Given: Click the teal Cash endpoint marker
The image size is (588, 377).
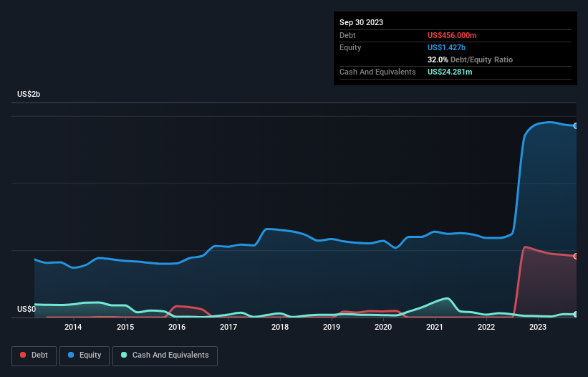Looking at the screenshot, I should click(576, 315).
